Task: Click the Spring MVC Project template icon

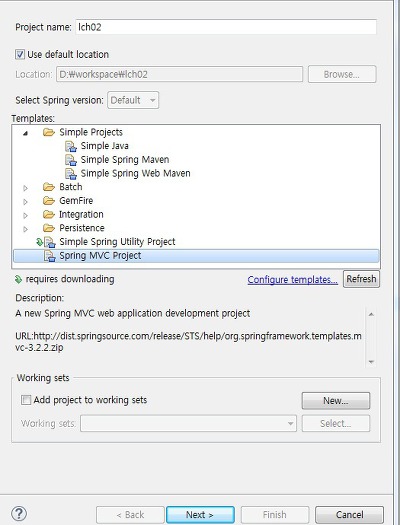Action: (50, 256)
